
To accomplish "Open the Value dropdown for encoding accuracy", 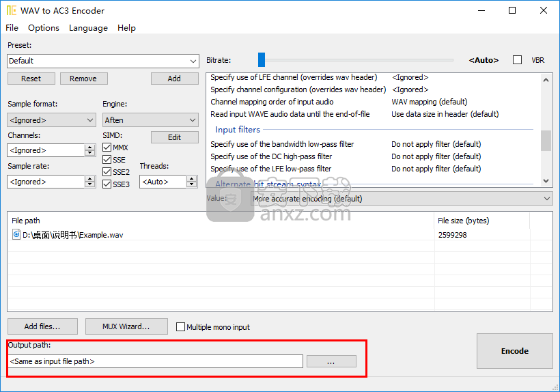I will pos(402,199).
